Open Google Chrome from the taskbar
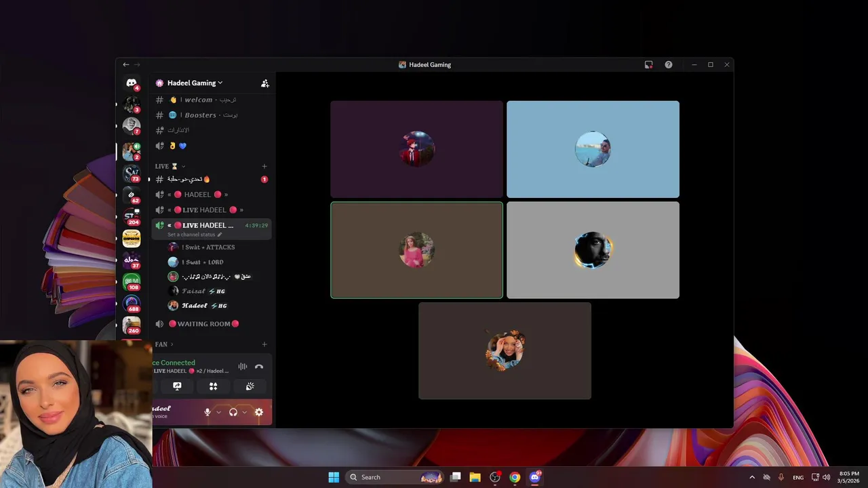This screenshot has height=488, width=868. [x=515, y=477]
